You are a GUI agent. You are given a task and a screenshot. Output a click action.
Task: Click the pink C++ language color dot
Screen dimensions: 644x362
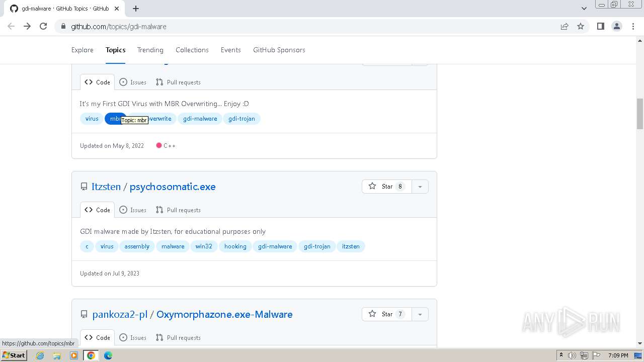159,145
